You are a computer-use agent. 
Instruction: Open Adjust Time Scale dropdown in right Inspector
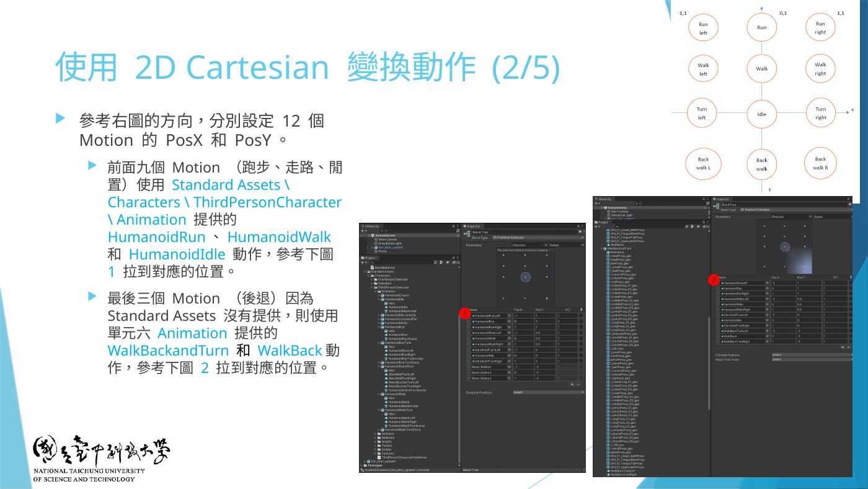[x=812, y=359]
